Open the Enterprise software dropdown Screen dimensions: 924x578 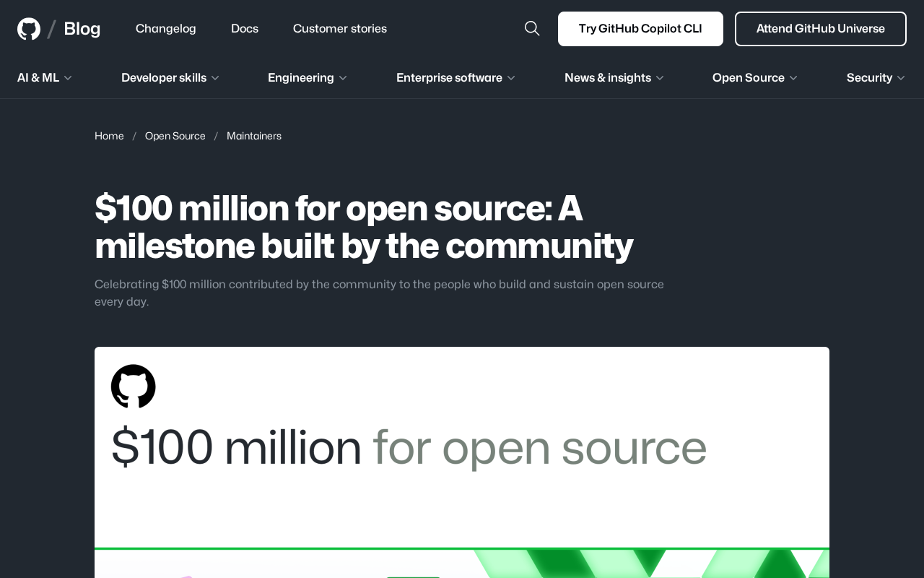coord(456,78)
